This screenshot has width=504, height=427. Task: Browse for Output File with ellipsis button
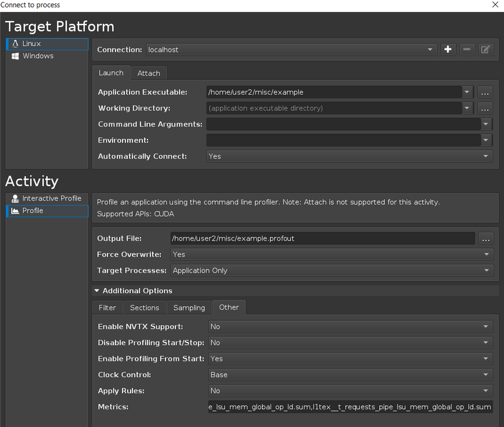(486, 239)
